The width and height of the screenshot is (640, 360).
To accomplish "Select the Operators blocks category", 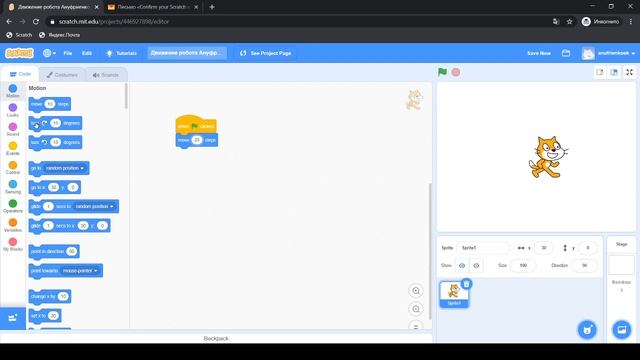I will pyautogui.click(x=13, y=206).
